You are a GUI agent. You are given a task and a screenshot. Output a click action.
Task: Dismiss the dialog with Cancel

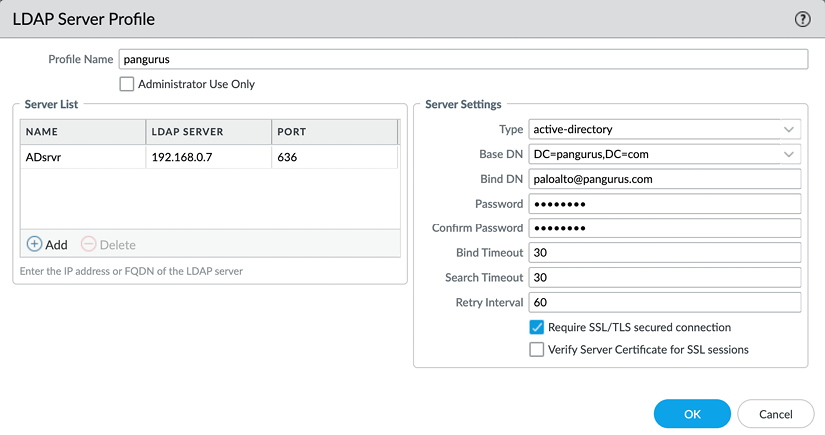(776, 414)
